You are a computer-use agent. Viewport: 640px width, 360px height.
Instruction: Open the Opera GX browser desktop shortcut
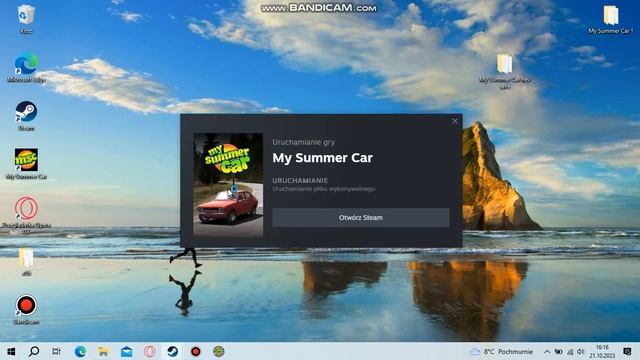[26, 216]
